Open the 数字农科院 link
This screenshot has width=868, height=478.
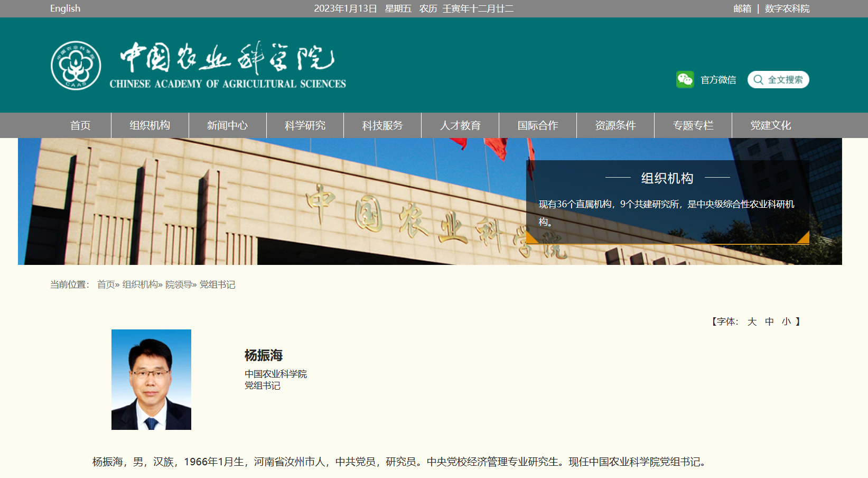pos(787,8)
